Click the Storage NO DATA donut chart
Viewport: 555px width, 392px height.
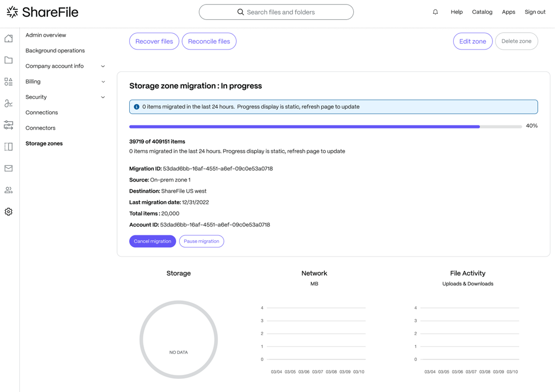pyautogui.click(x=179, y=340)
